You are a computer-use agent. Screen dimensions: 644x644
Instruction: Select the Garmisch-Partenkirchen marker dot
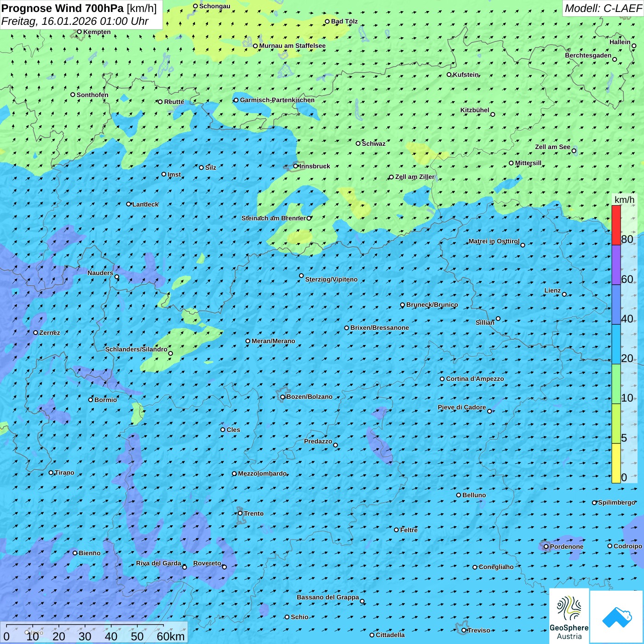point(236,100)
